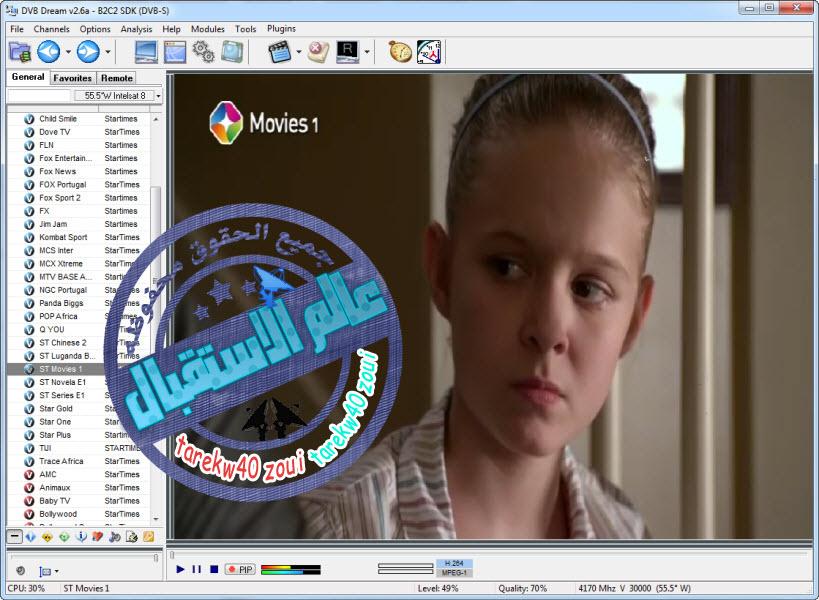Open the Options menu
The width and height of the screenshot is (819, 600).
click(x=95, y=29)
